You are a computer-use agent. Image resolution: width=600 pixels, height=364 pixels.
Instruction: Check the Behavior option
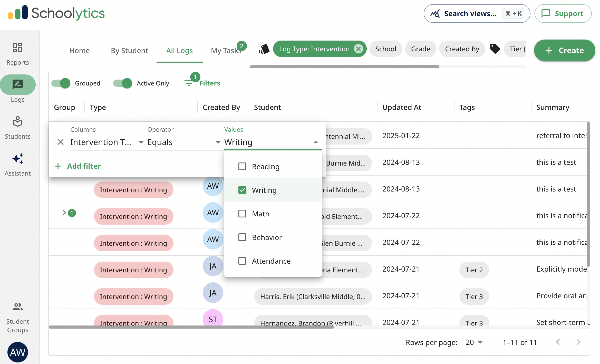242,237
